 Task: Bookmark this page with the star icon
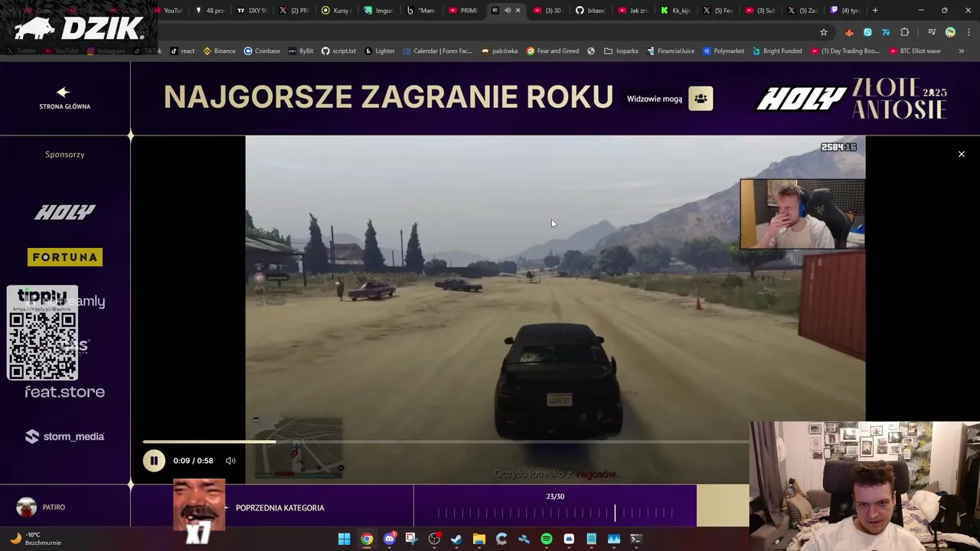click(x=824, y=32)
